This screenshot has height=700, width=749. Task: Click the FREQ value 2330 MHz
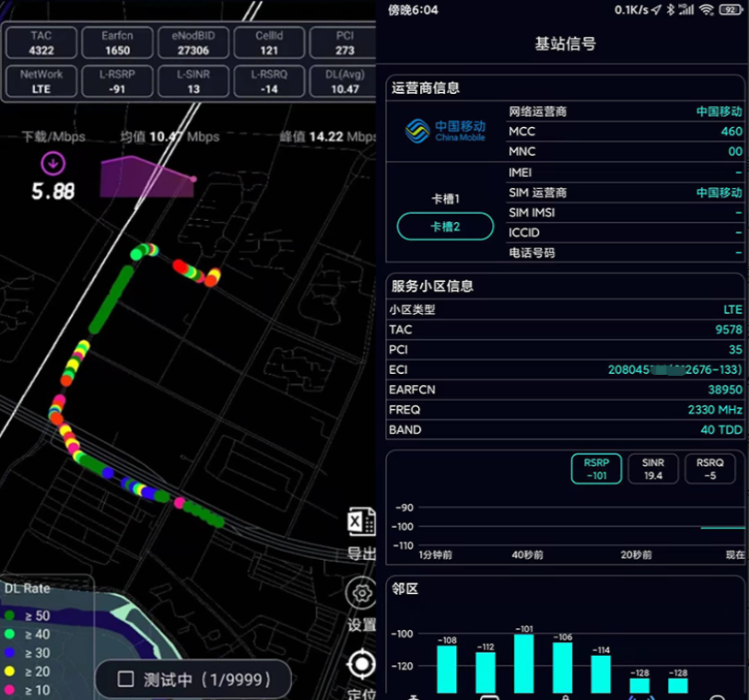tap(715, 410)
